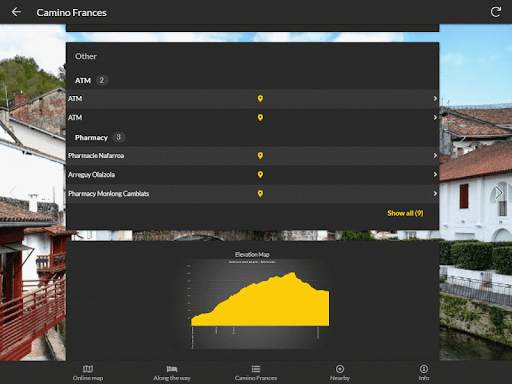
Task: Open chevron for Pharmacy Monlong Camblats
Action: (x=435, y=194)
